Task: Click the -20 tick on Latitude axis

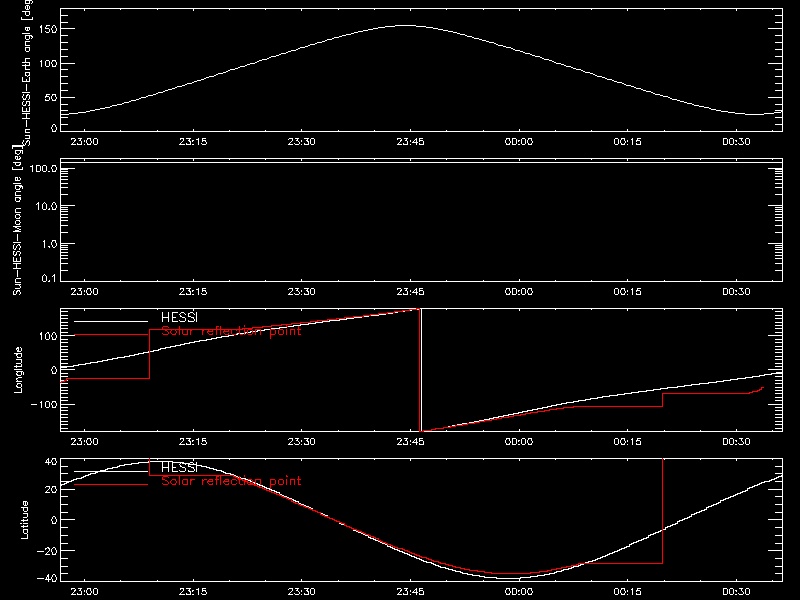Action: pyautogui.click(x=46, y=551)
